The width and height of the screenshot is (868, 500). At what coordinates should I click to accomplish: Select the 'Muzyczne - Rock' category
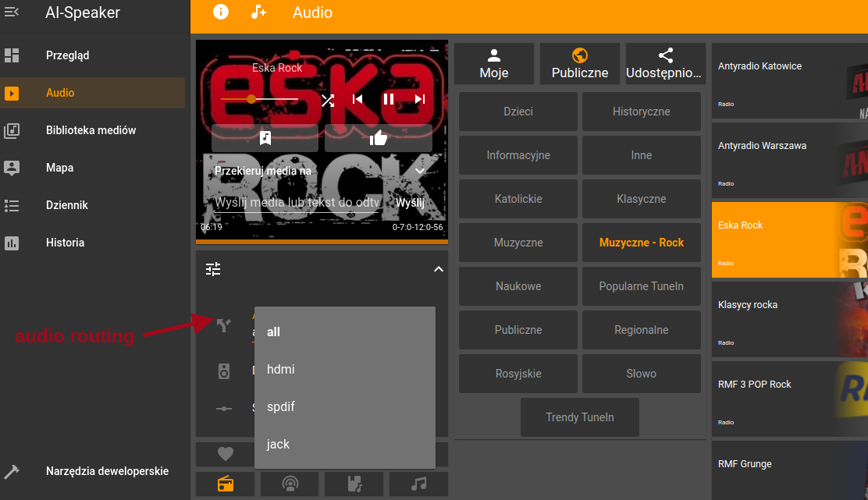coord(642,243)
